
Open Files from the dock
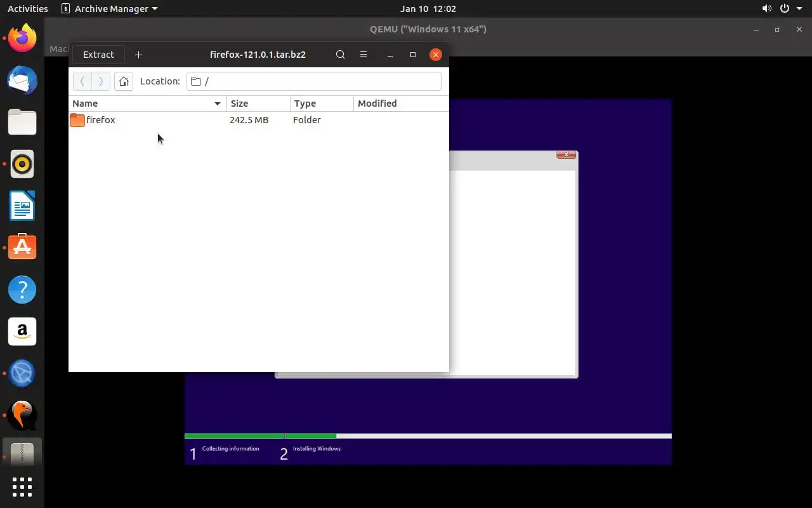coord(22,122)
